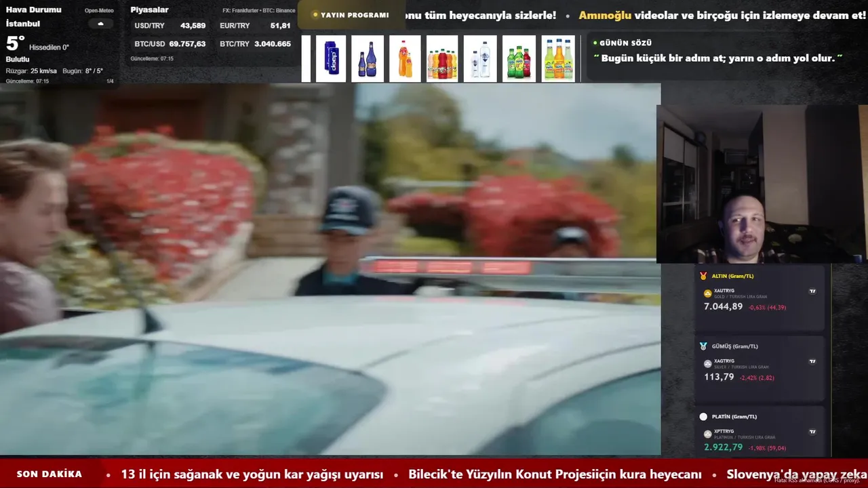Click the yellow 'Amınoğlu' ticker text
Viewport: 868px width, 488px height.
[605, 15]
